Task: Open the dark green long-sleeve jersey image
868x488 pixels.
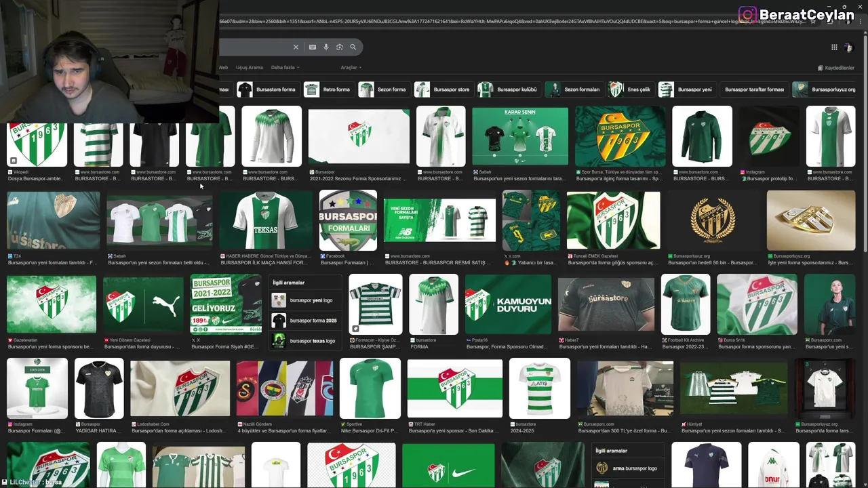Action: click(702, 136)
